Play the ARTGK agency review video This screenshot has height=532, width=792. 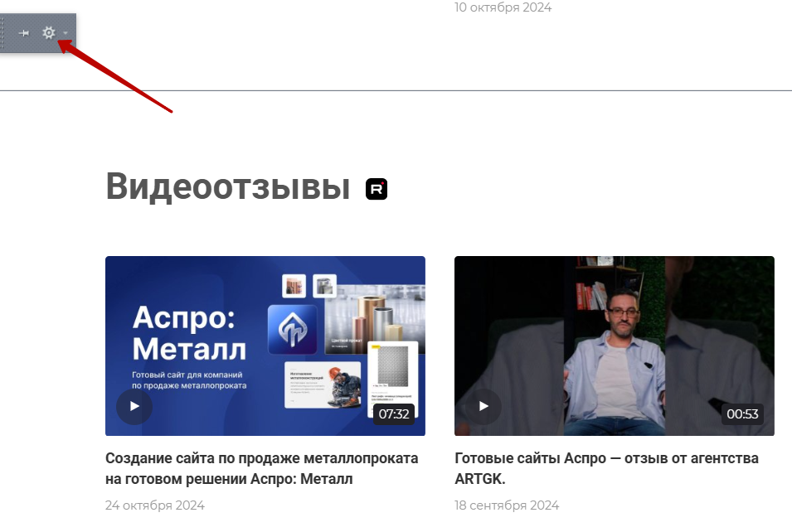483,406
